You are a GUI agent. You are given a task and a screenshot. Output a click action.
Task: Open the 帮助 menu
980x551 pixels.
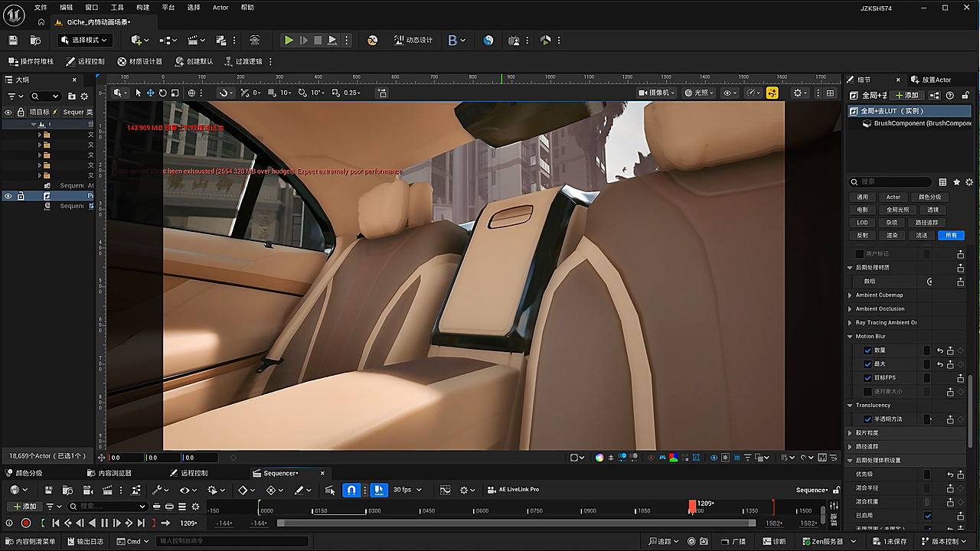[247, 8]
